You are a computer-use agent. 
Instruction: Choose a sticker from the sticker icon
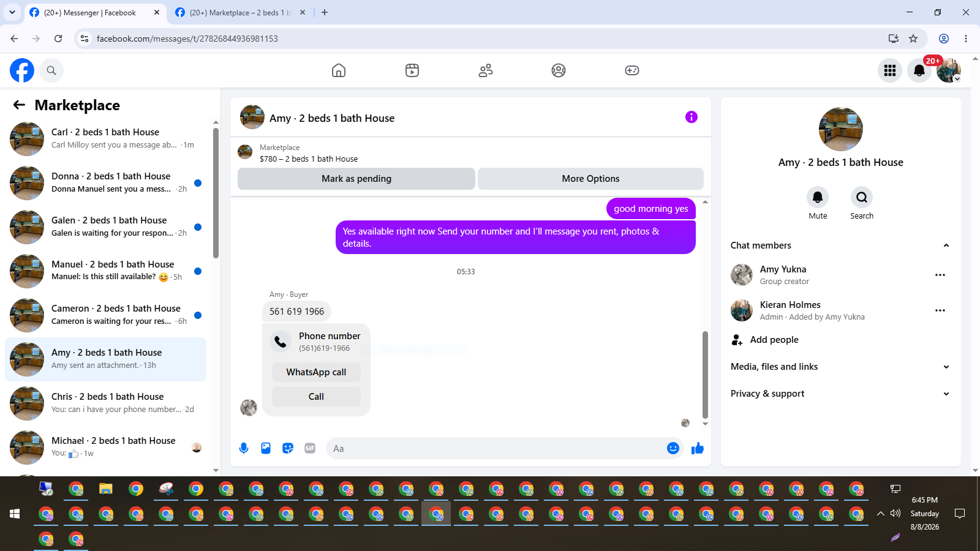[x=288, y=448]
